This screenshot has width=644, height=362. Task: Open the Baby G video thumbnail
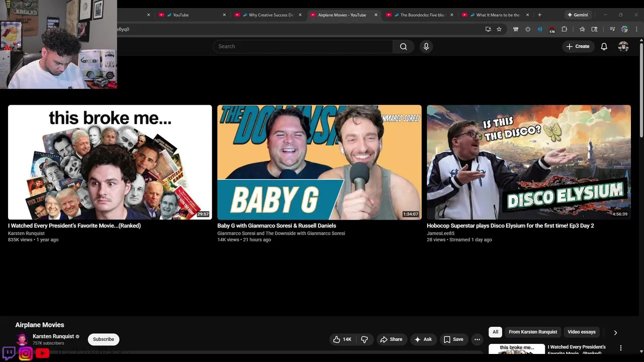(319, 162)
